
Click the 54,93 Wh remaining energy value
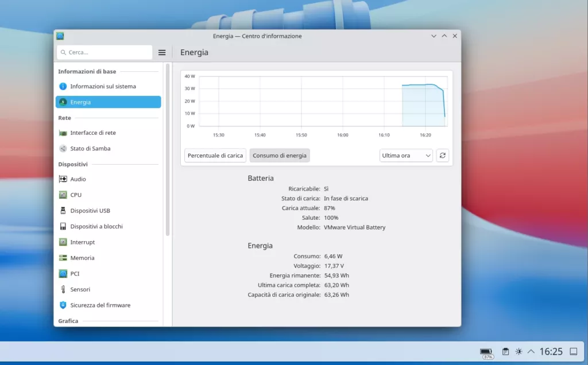pyautogui.click(x=336, y=276)
